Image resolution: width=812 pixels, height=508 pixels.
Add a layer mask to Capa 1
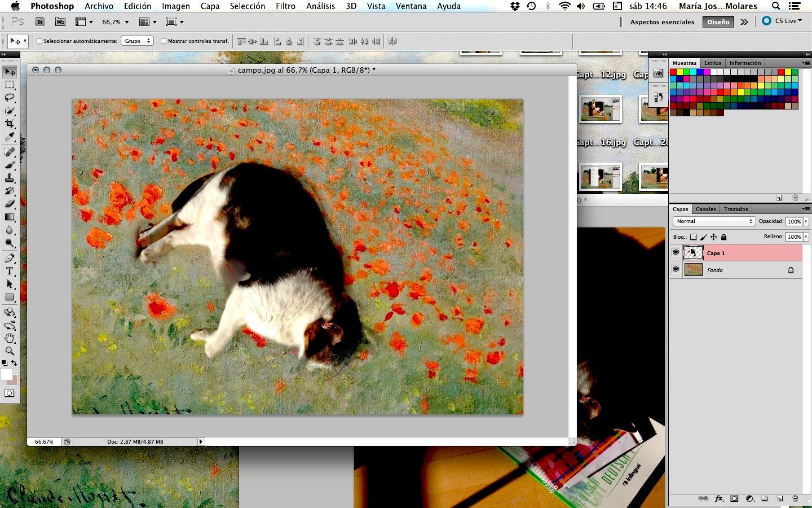[734, 499]
